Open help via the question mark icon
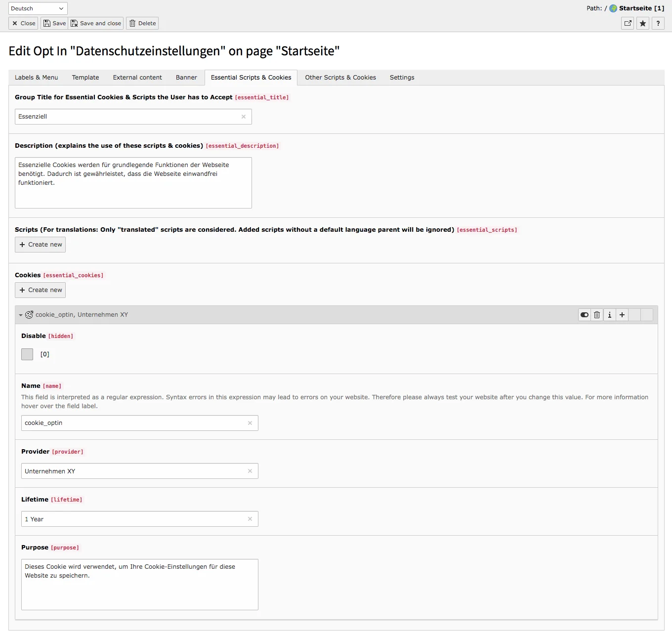The image size is (672, 633). [658, 23]
